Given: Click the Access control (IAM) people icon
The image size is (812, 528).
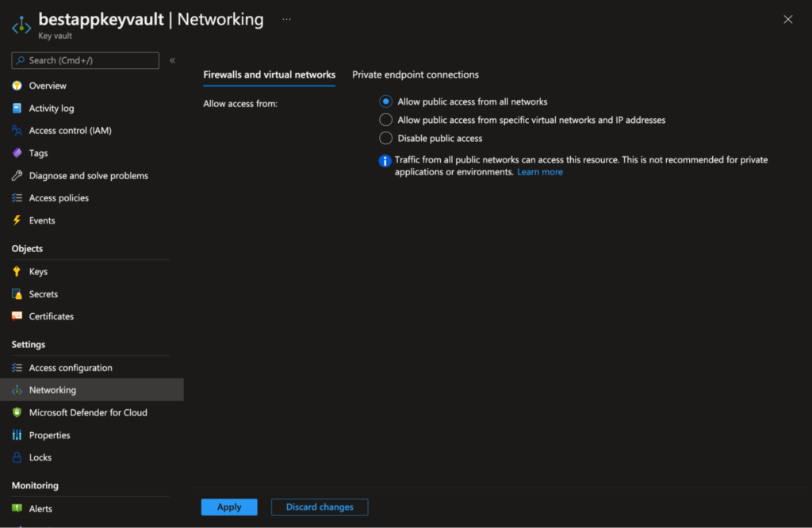Looking at the screenshot, I should click(17, 131).
